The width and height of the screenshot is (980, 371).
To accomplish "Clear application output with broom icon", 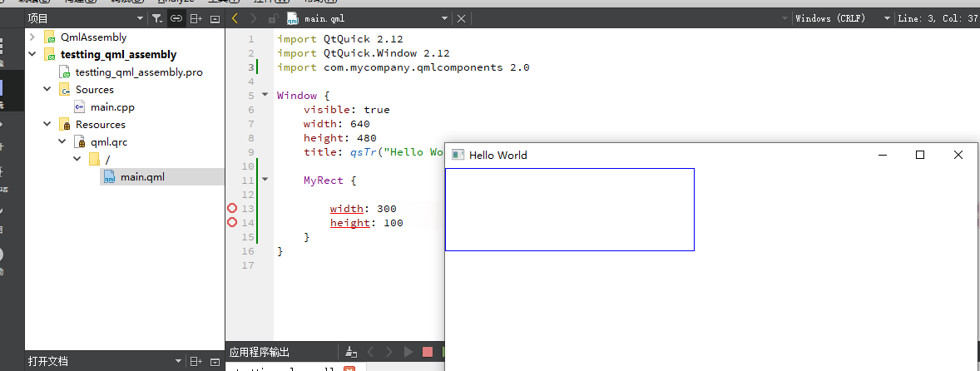I will point(351,352).
